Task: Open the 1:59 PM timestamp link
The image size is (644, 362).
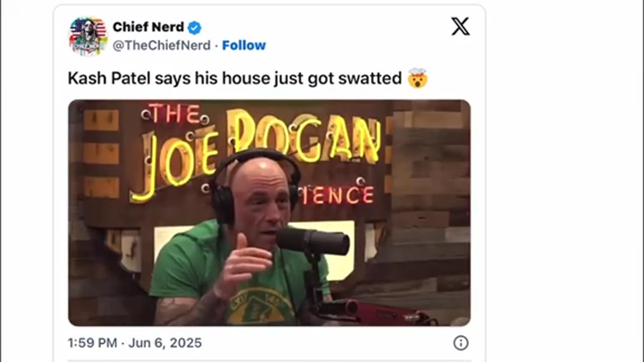Action: click(x=92, y=343)
